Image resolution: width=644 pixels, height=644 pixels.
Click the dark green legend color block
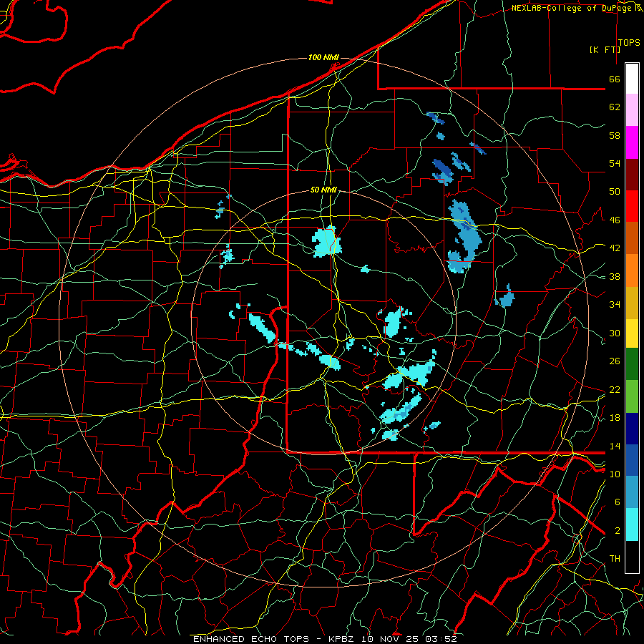click(632, 364)
